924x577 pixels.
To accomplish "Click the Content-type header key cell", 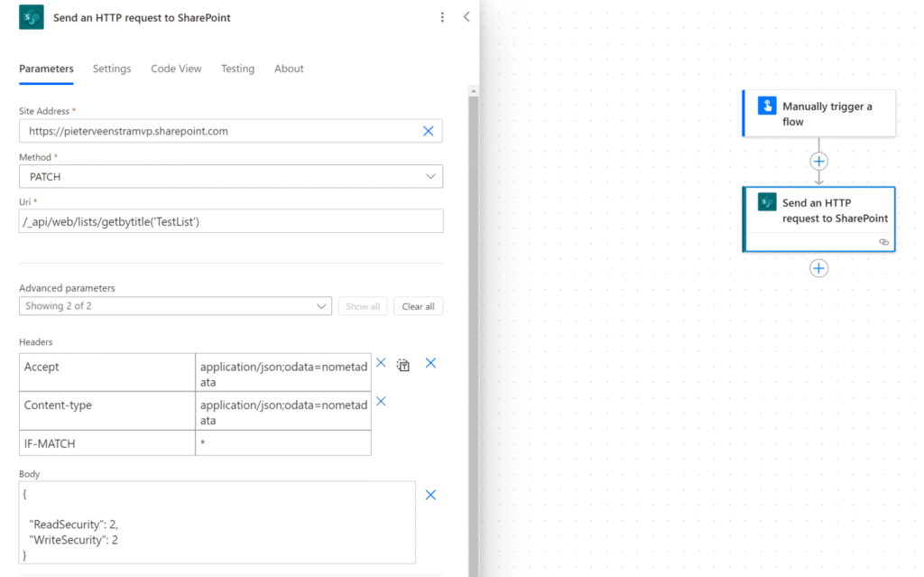I will (107, 411).
